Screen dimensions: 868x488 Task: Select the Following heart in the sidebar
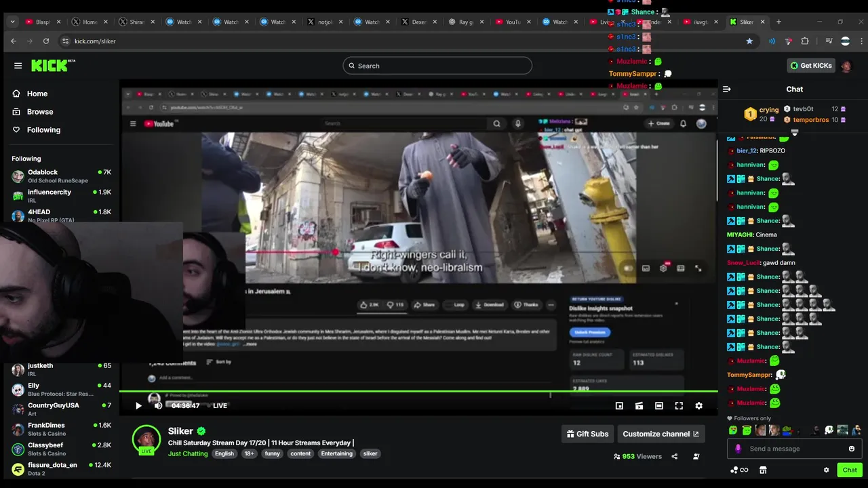(x=17, y=129)
